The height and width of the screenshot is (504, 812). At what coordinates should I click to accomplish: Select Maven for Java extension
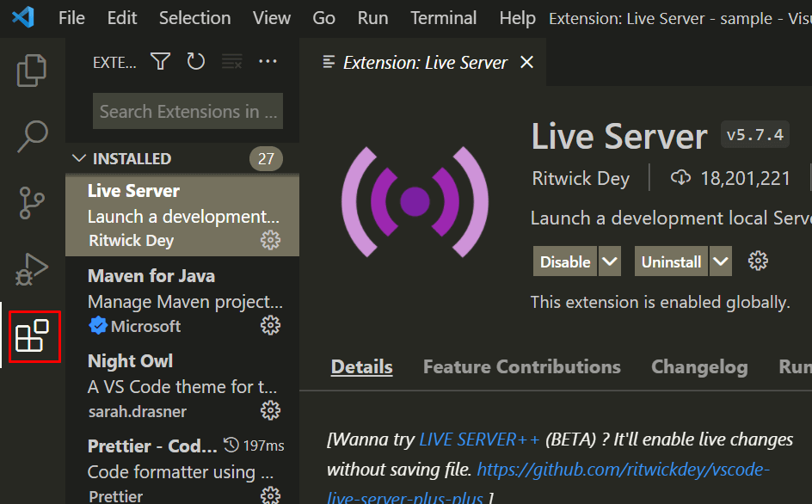(x=182, y=300)
